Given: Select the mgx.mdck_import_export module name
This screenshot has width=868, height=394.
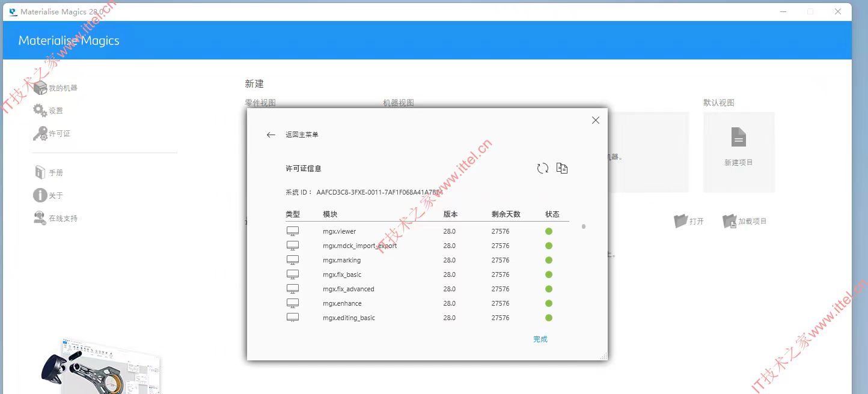Looking at the screenshot, I should tap(360, 246).
